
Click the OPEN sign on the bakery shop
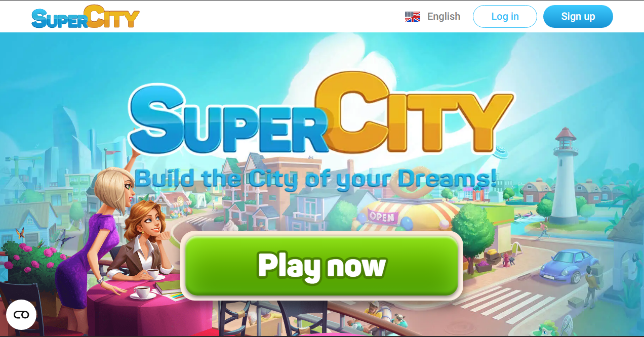click(381, 217)
